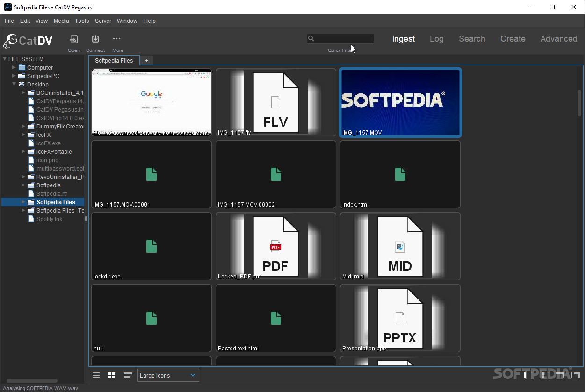Select the index.html clip tile
The width and height of the screenshot is (585, 392).
coord(400,174)
